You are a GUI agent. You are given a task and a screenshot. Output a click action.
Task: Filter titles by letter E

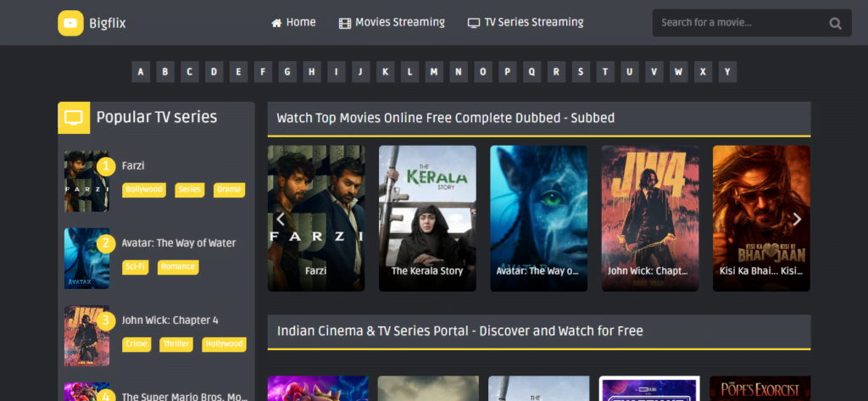pyautogui.click(x=238, y=72)
